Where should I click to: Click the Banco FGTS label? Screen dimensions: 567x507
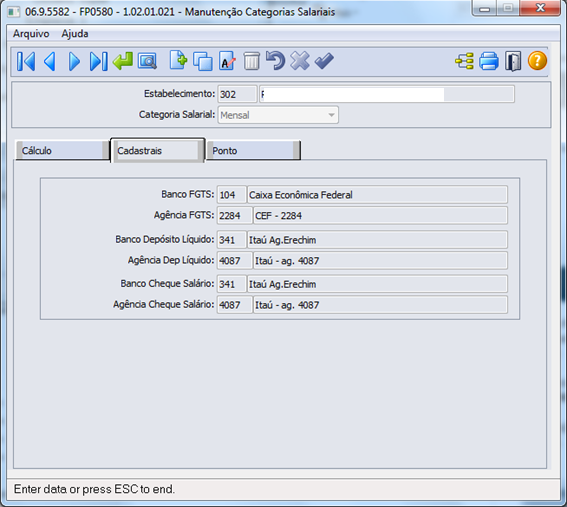tap(188, 194)
